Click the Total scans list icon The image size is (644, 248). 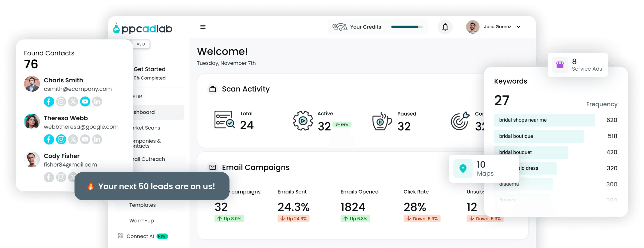[224, 120]
